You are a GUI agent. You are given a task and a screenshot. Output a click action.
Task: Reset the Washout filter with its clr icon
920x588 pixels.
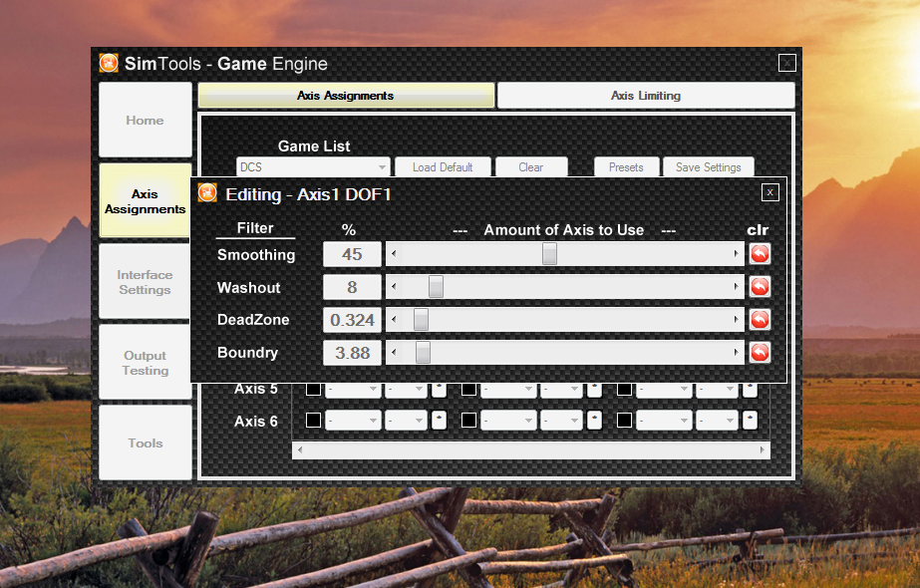[760, 287]
